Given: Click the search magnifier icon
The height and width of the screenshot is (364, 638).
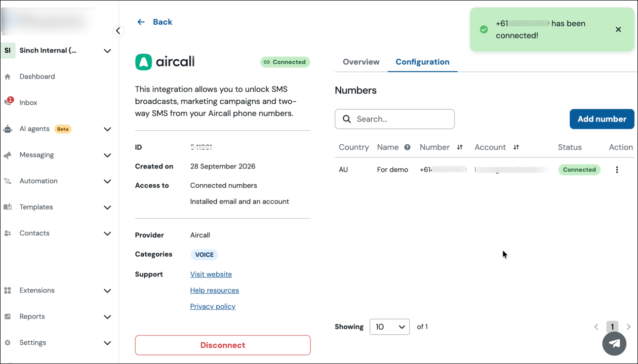Looking at the screenshot, I should (347, 119).
